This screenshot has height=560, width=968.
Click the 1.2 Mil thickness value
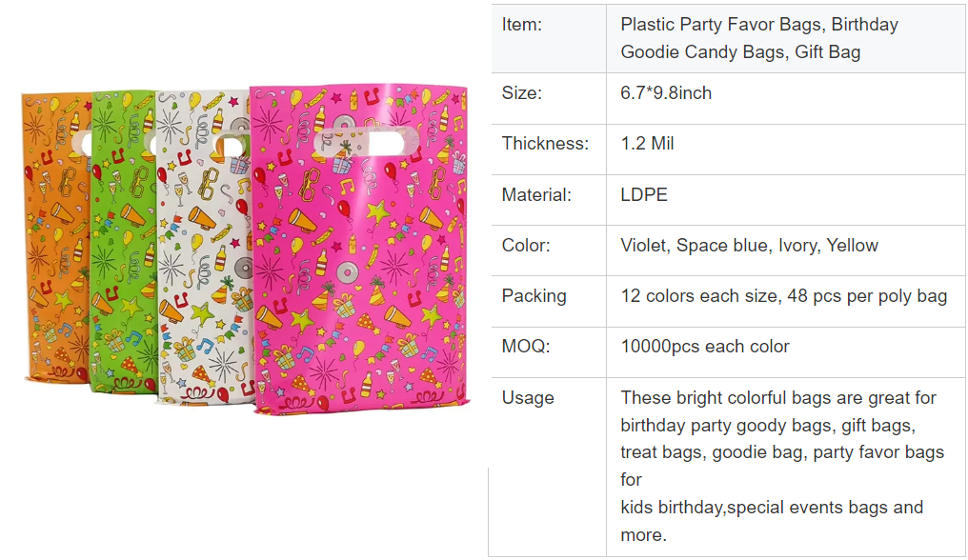pyautogui.click(x=648, y=144)
